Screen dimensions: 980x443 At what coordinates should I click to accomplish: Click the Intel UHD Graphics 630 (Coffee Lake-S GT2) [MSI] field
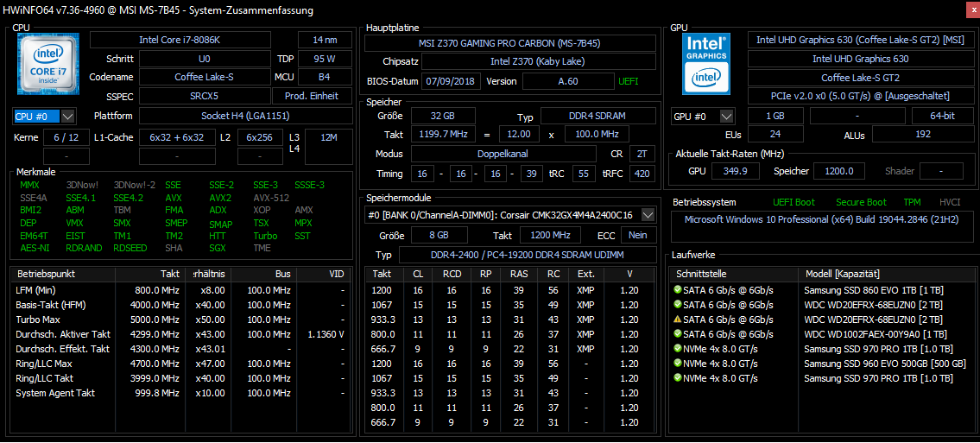(860, 40)
